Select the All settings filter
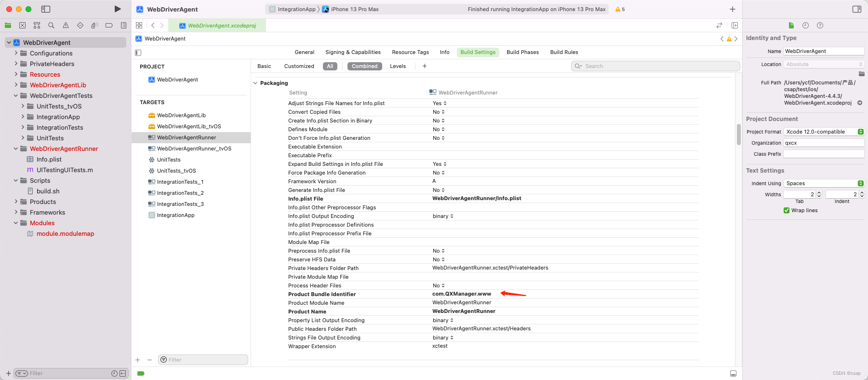Image resolution: width=868 pixels, height=380 pixels. pos(330,67)
